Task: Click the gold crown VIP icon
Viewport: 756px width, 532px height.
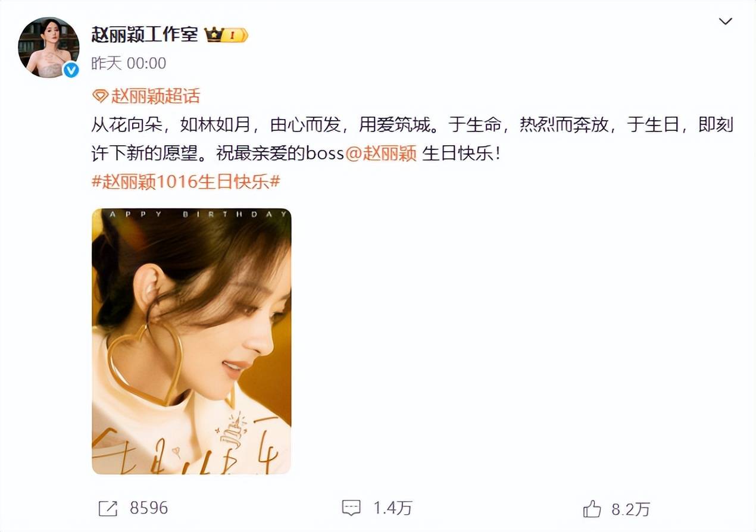Action: point(214,35)
